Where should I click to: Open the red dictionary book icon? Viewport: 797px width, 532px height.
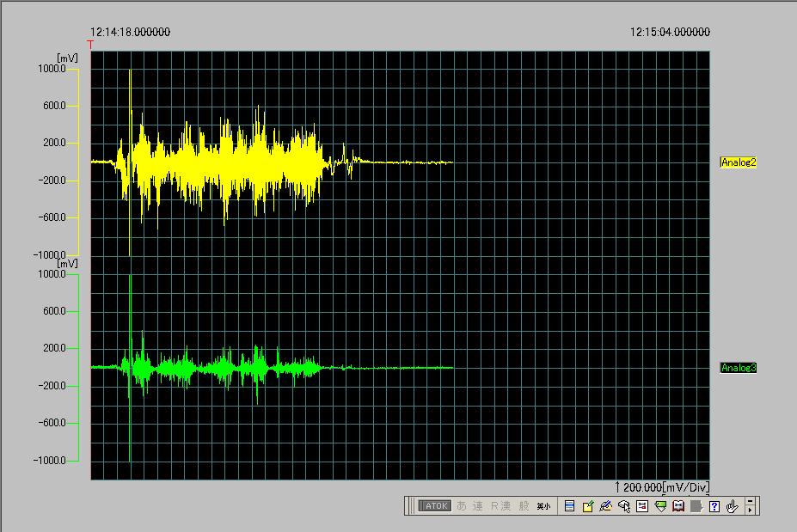678,506
